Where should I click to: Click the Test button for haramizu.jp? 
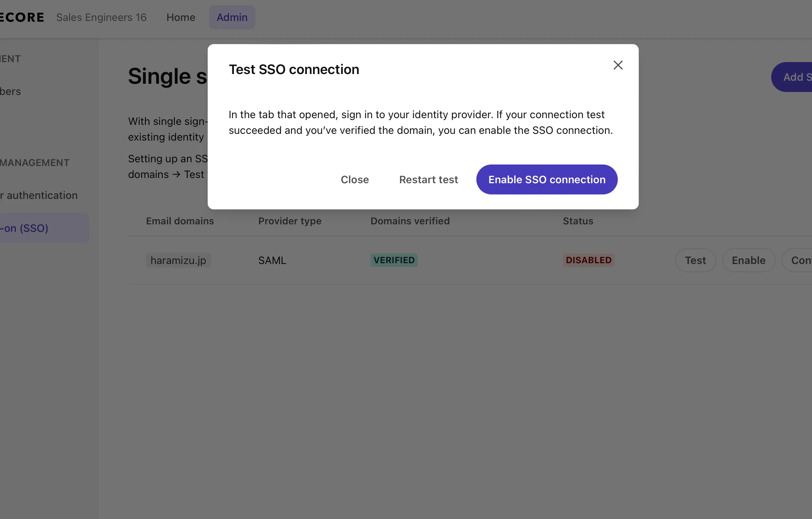click(x=695, y=259)
